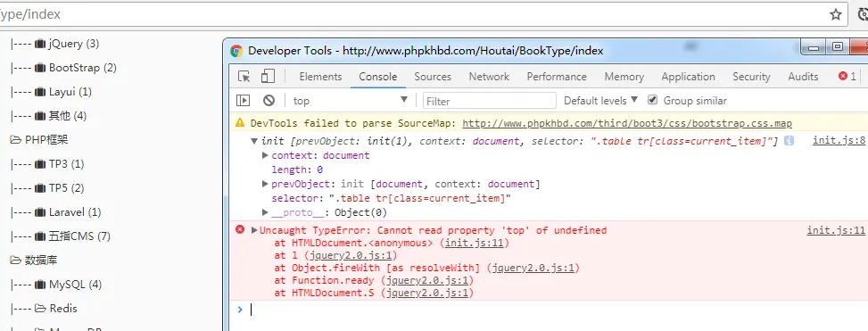868x331 pixels.
Task: Toggle the Group similar checkbox
Action: coord(653,100)
